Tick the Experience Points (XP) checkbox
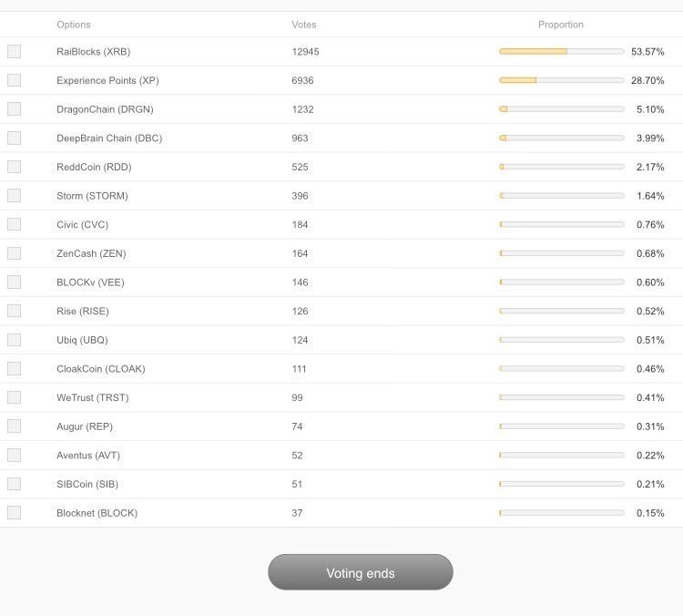Screen dimensions: 683x616 click(x=14, y=80)
